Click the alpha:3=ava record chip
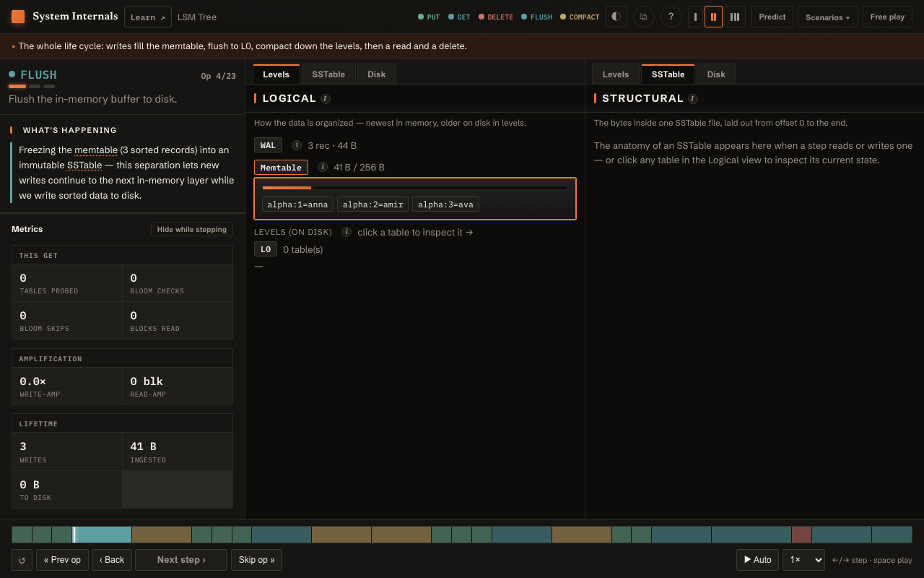This screenshot has height=578, width=924. pyautogui.click(x=445, y=204)
